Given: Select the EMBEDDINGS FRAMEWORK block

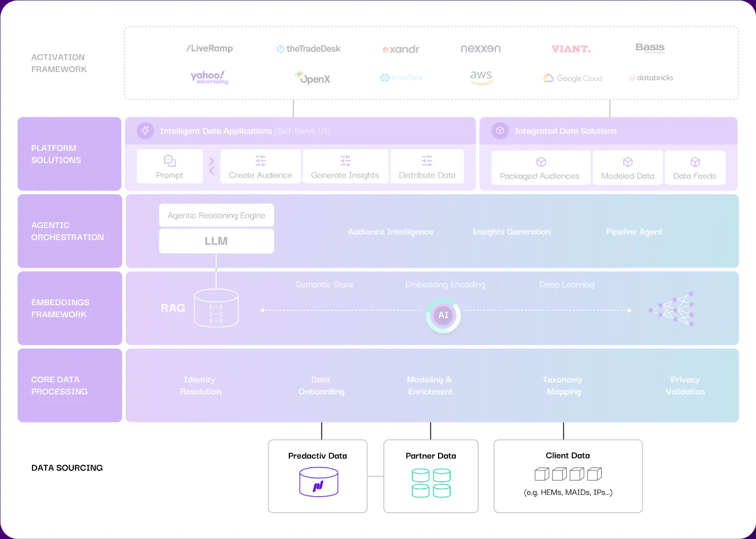Looking at the screenshot, I should point(70,308).
